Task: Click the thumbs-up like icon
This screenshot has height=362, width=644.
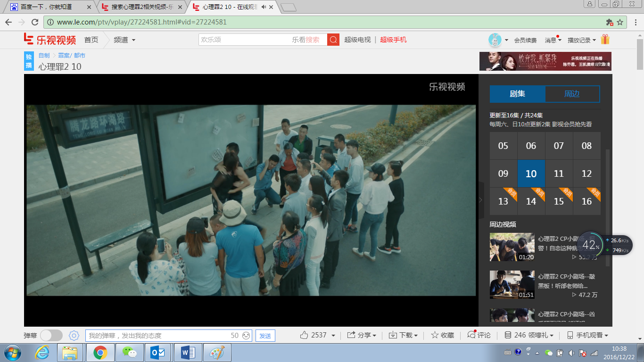Action: [305, 335]
